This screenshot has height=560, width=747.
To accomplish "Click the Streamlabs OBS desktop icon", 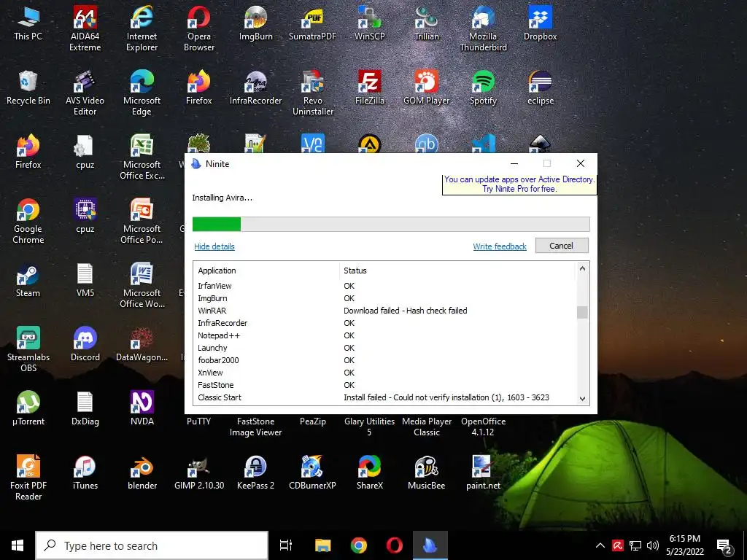I will (x=28, y=349).
